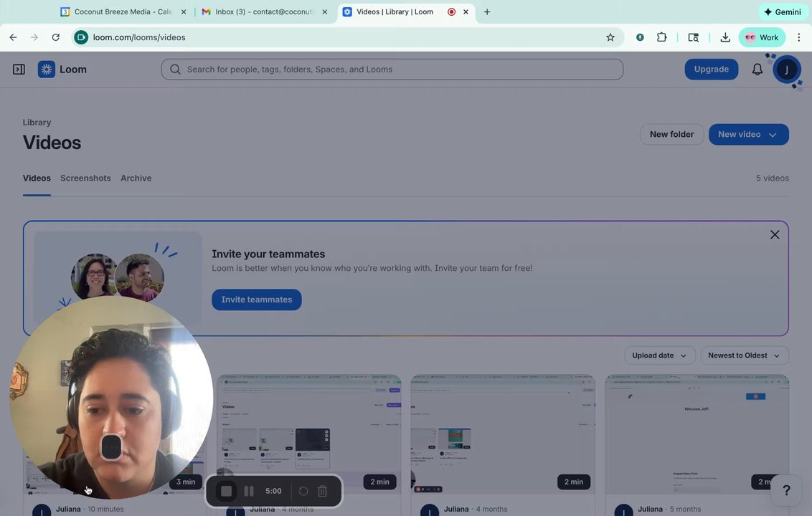This screenshot has width=812, height=516.
Task: Click the search magnifier icon
Action: (x=175, y=70)
